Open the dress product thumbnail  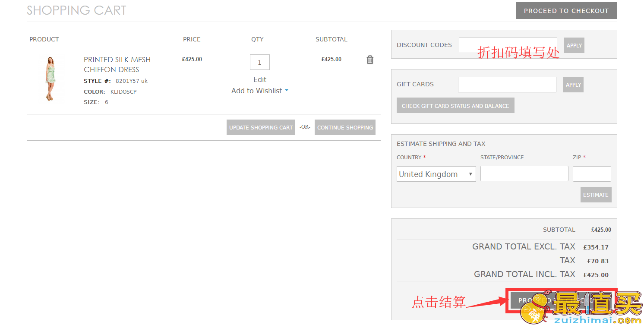51,79
